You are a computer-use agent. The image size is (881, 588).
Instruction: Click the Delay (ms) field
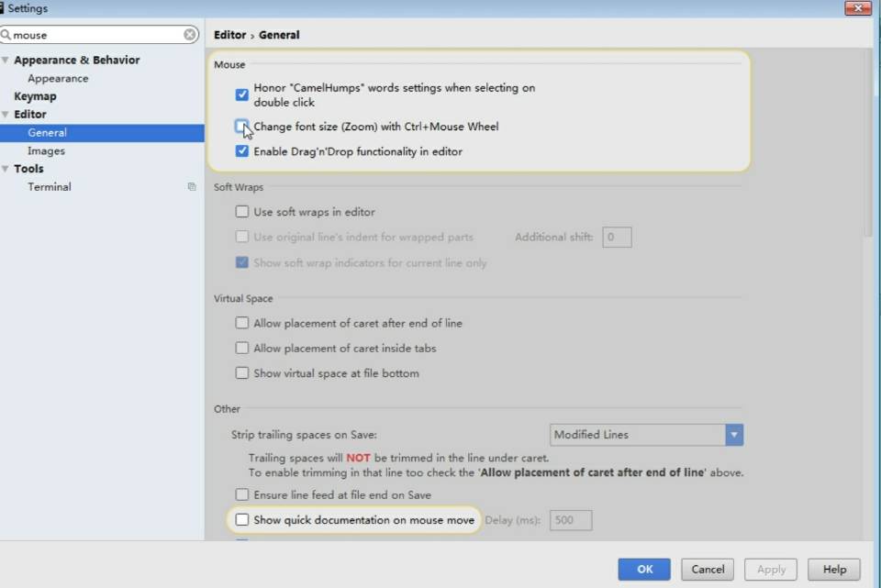coord(570,520)
